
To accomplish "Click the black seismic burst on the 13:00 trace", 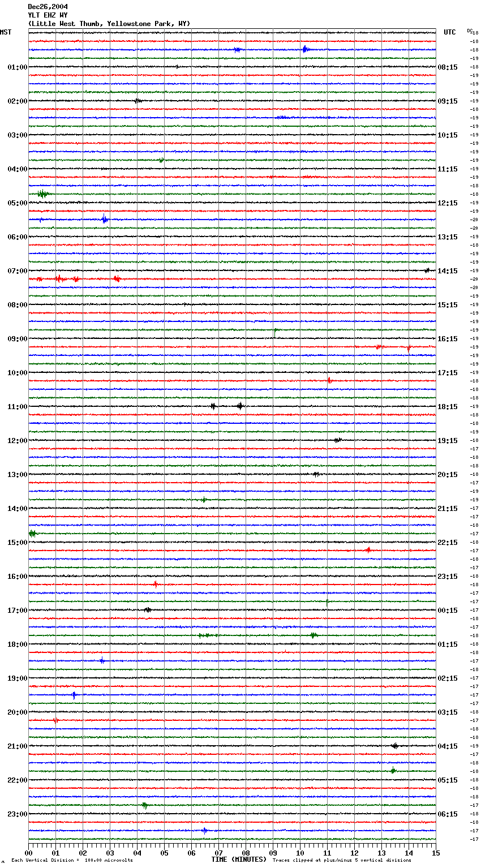I will [x=316, y=474].
